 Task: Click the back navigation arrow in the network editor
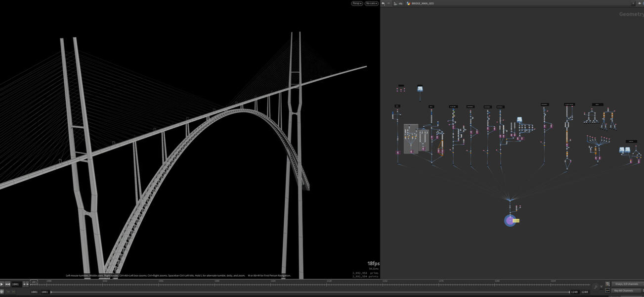(383, 3)
